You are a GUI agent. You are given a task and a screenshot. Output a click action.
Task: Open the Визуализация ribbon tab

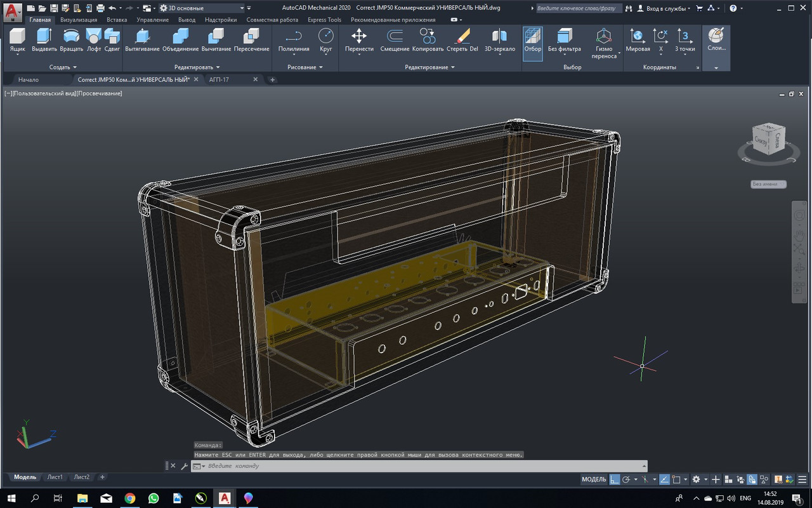pyautogui.click(x=79, y=20)
